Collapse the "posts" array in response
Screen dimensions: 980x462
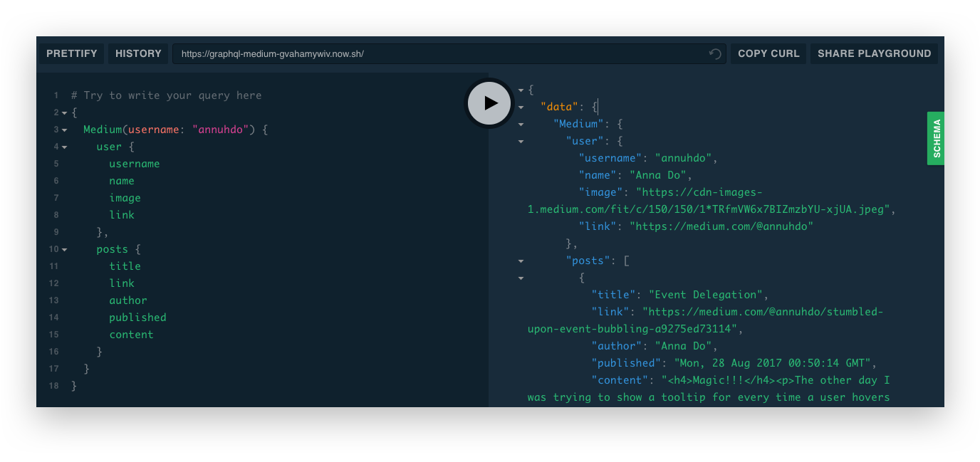click(521, 261)
